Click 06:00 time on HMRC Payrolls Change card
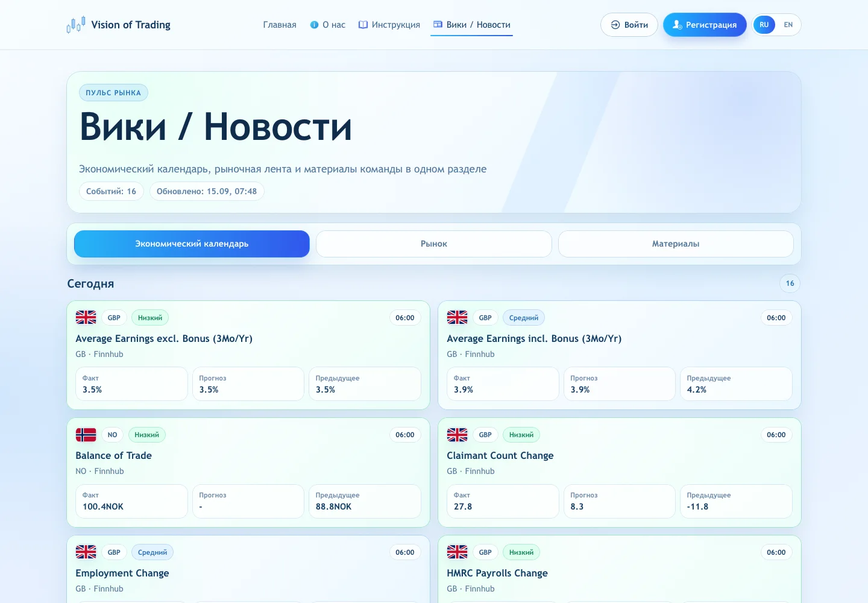Viewport: 868px width, 603px height. point(776,552)
